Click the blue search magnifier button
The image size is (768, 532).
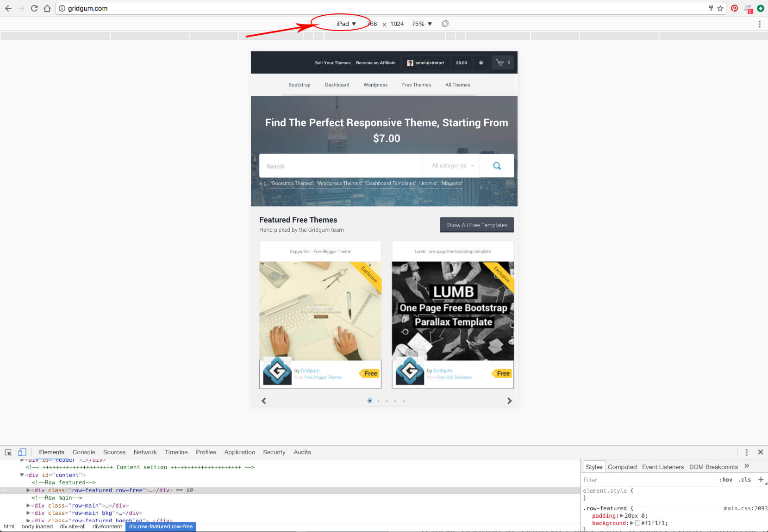point(497,166)
